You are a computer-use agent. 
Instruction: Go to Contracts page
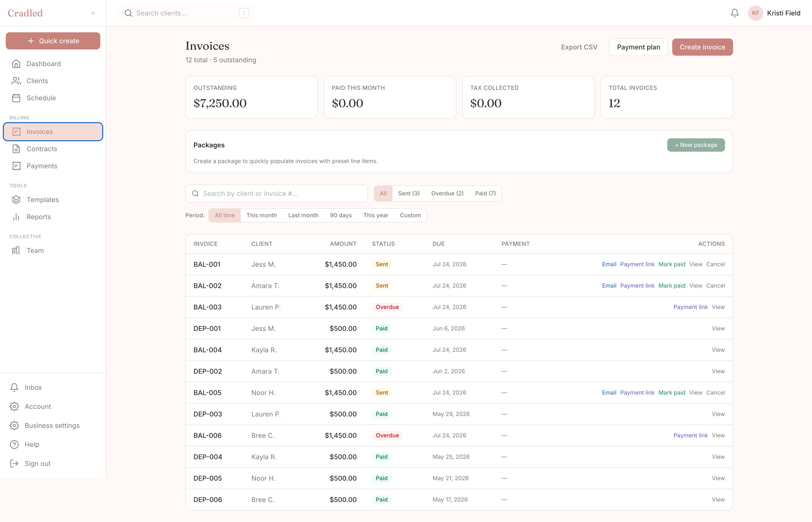pyautogui.click(x=53, y=149)
